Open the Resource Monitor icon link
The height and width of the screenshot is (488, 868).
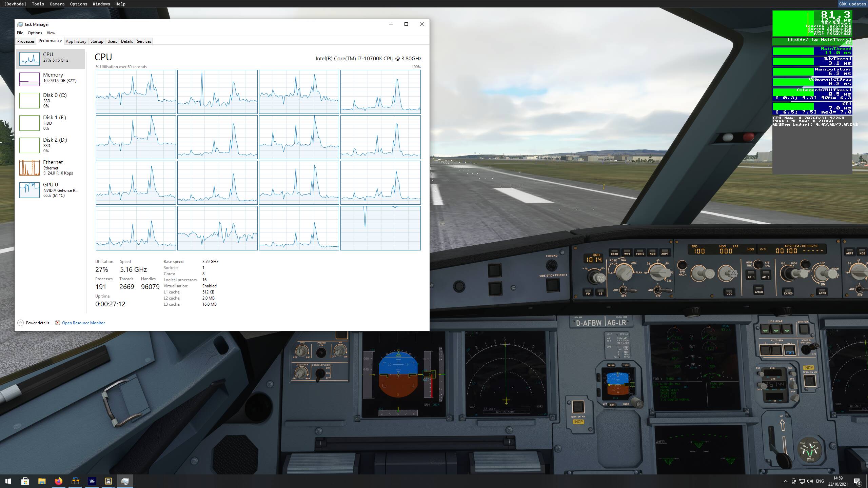[x=58, y=323]
